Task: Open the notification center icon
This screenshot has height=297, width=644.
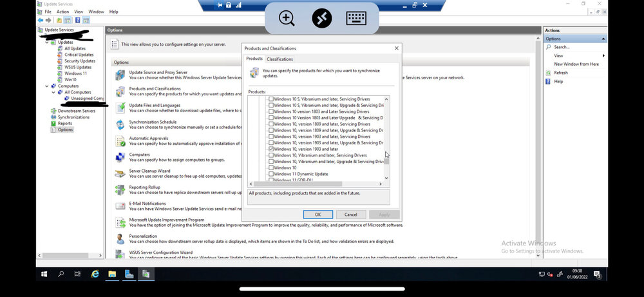Action: [x=597, y=274]
